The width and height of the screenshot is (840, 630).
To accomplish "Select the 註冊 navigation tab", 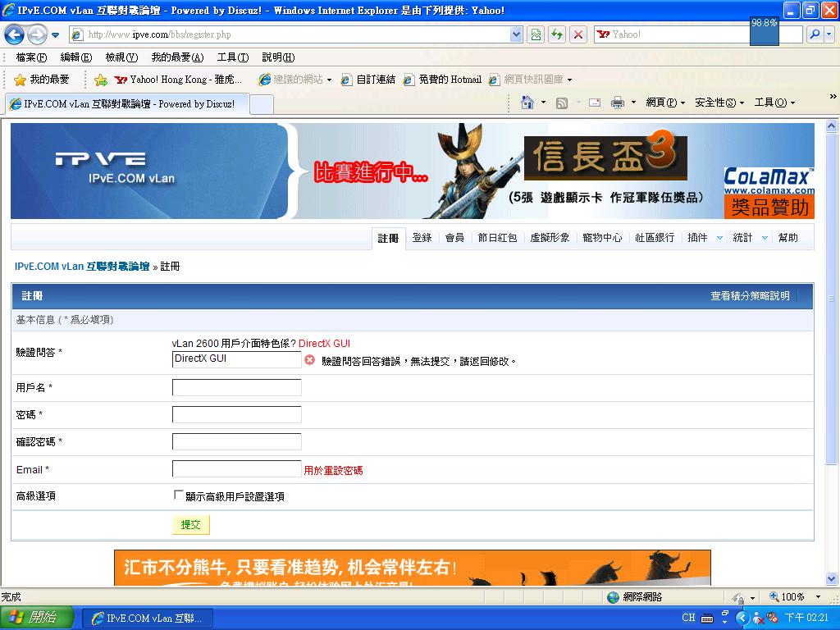I will [x=388, y=238].
